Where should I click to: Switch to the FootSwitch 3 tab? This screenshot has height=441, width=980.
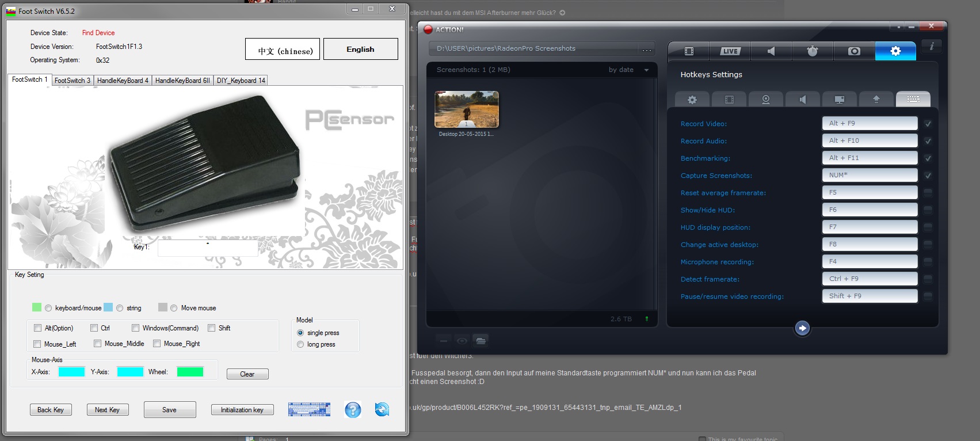tap(73, 81)
